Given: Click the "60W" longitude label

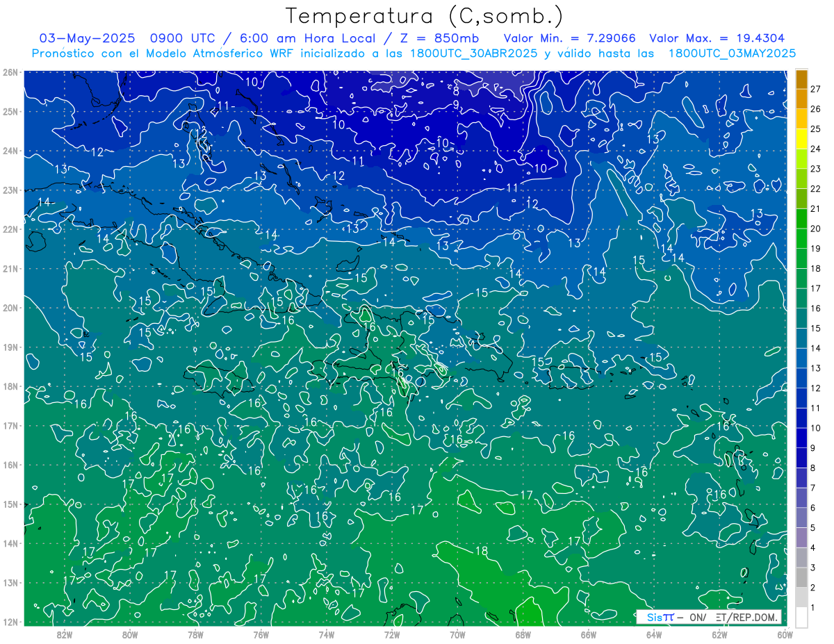Looking at the screenshot, I should click(x=784, y=634).
